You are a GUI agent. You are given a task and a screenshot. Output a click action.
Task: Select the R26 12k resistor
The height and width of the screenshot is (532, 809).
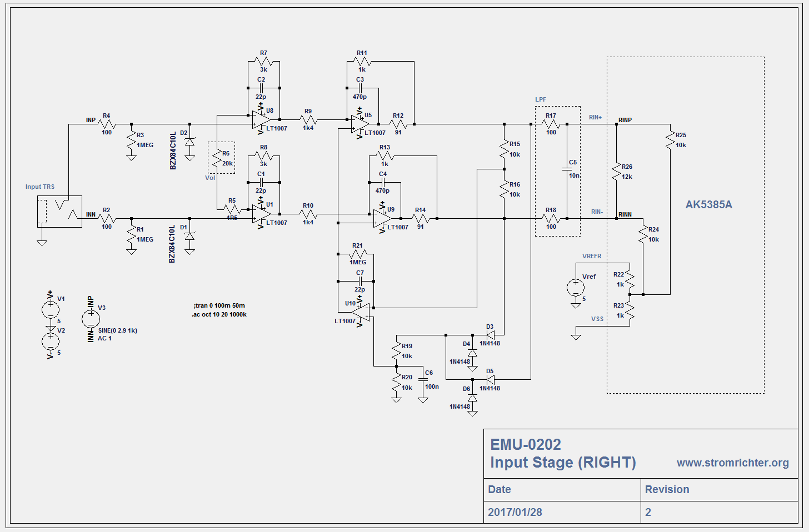tap(616, 172)
